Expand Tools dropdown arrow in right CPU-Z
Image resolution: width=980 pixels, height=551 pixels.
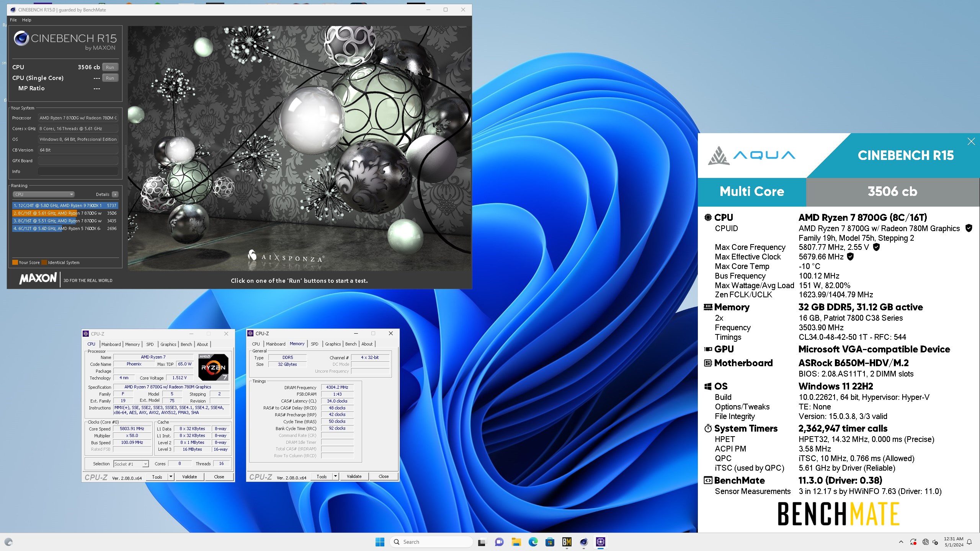pyautogui.click(x=336, y=476)
